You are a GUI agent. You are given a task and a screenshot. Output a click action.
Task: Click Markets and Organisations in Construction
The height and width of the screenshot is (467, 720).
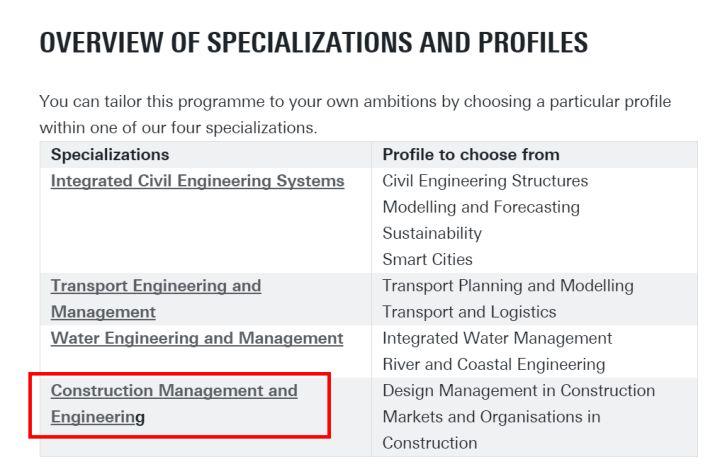[x=491, y=417]
